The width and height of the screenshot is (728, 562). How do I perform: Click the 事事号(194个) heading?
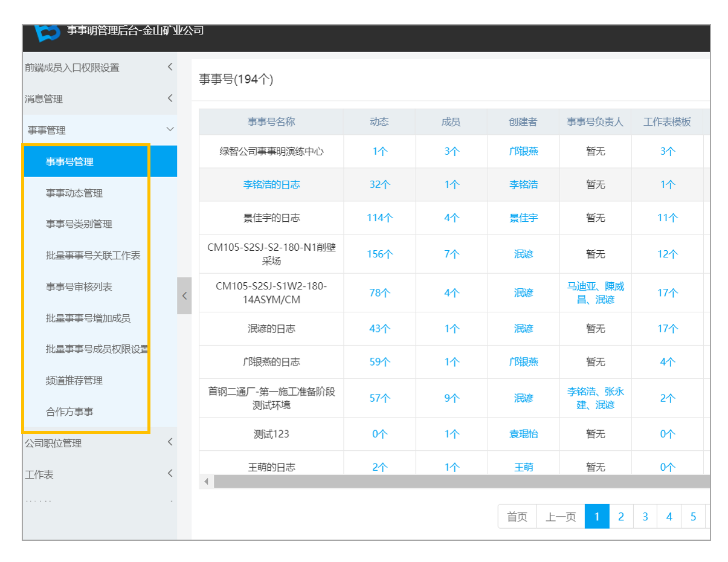pos(236,79)
